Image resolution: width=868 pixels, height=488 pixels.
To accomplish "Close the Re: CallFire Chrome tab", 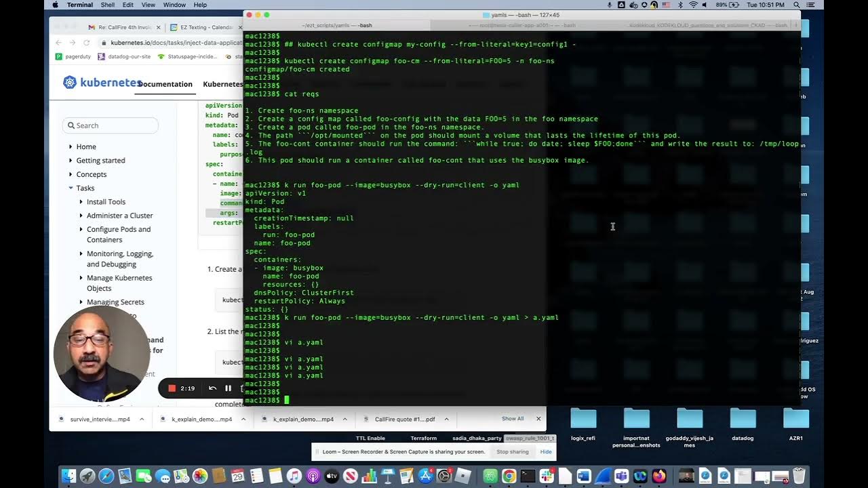I will click(158, 28).
